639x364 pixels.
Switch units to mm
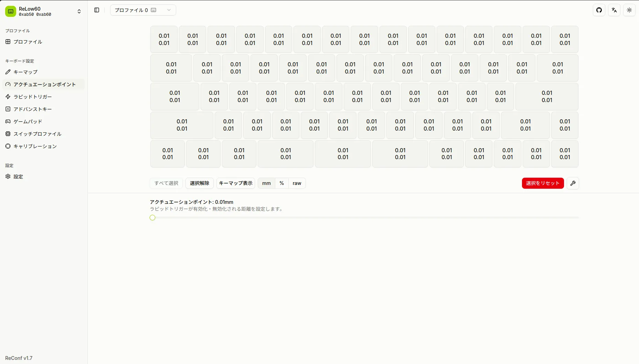pos(266,183)
